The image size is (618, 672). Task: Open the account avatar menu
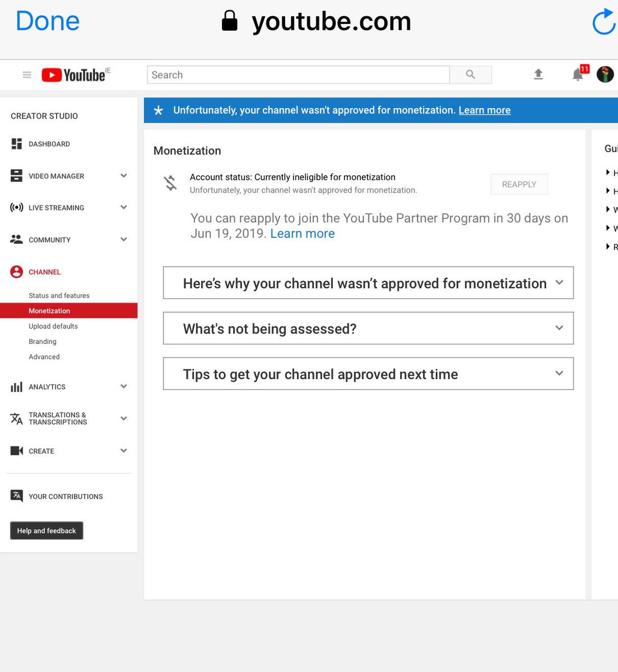[x=605, y=74]
